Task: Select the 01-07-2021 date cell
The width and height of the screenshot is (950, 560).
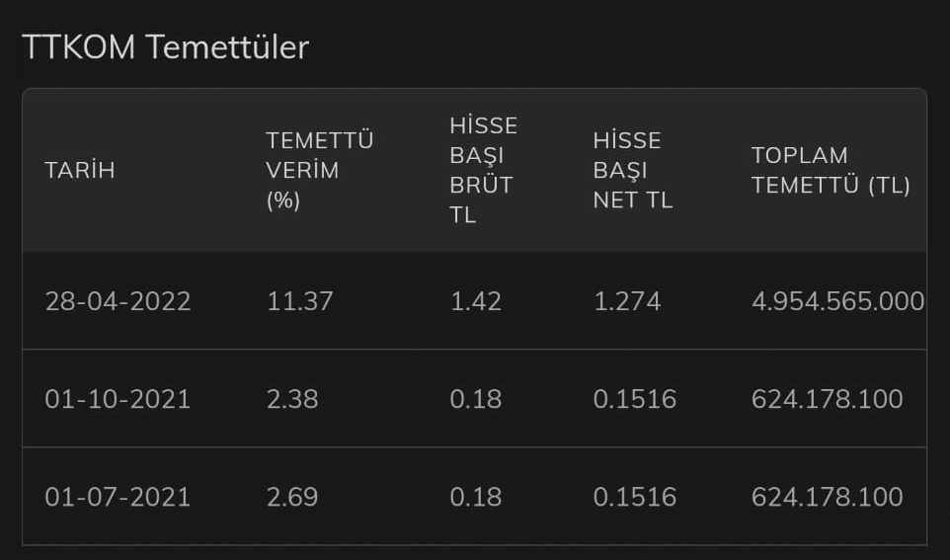Action: click(119, 497)
